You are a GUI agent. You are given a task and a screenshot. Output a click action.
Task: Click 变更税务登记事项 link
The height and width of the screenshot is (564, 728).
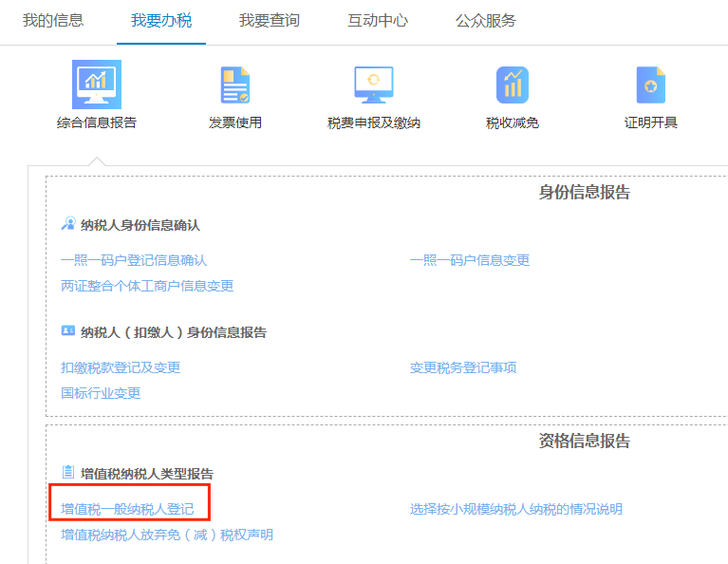(x=463, y=367)
